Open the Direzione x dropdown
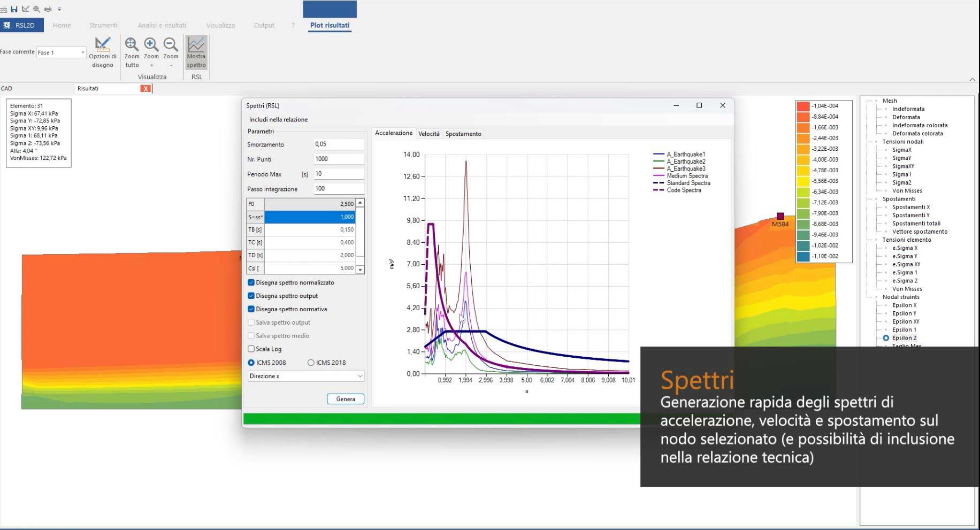 tap(306, 376)
